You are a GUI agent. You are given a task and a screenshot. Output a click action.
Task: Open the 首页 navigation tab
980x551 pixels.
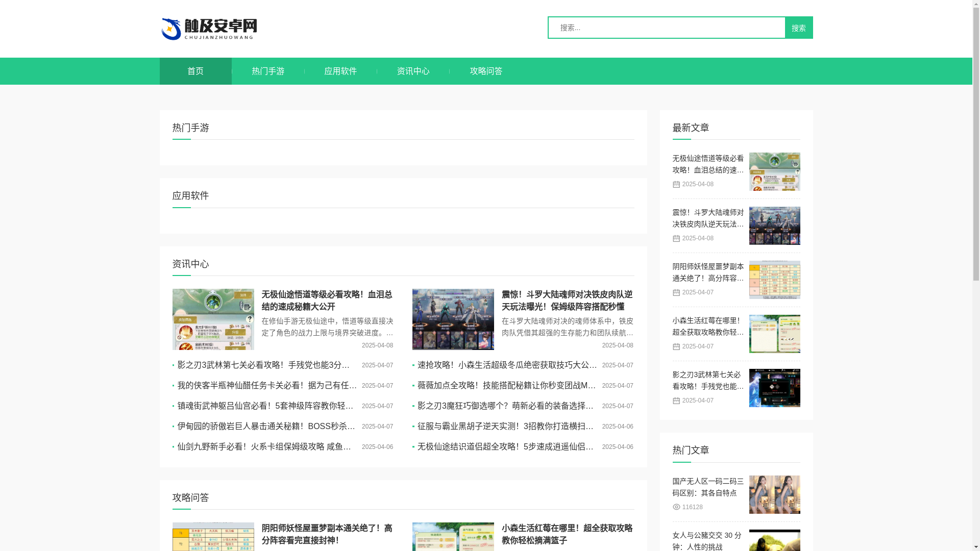pos(195,71)
